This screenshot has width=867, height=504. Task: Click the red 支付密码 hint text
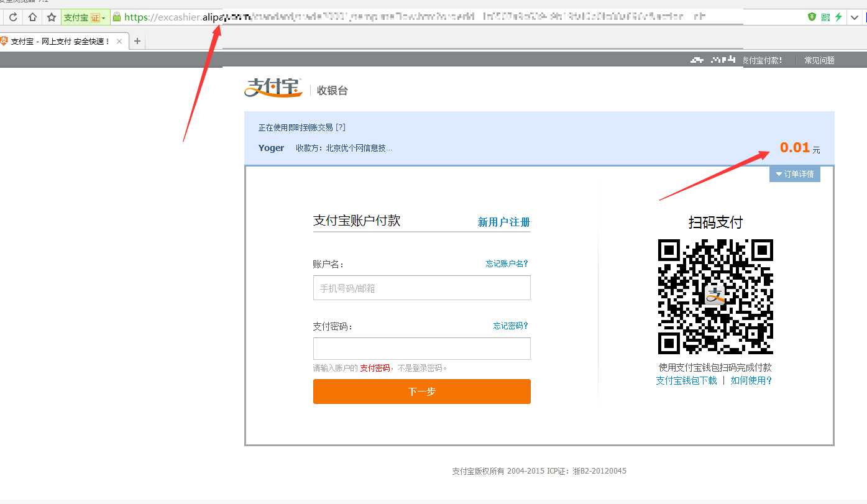375,368
